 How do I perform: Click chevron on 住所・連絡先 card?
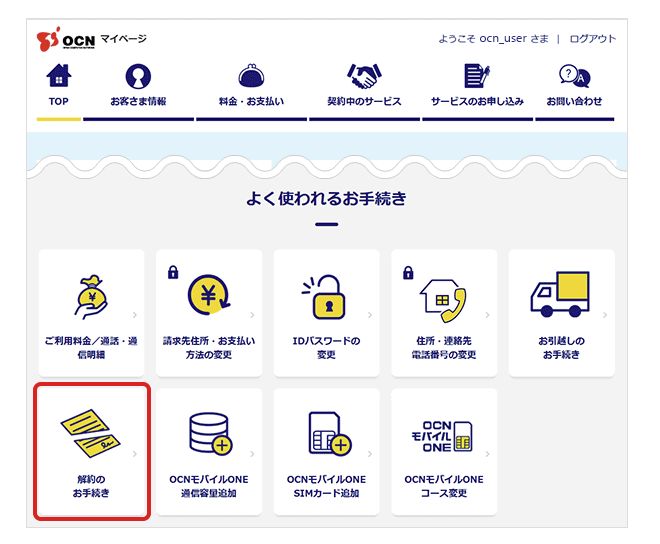pos(487,315)
